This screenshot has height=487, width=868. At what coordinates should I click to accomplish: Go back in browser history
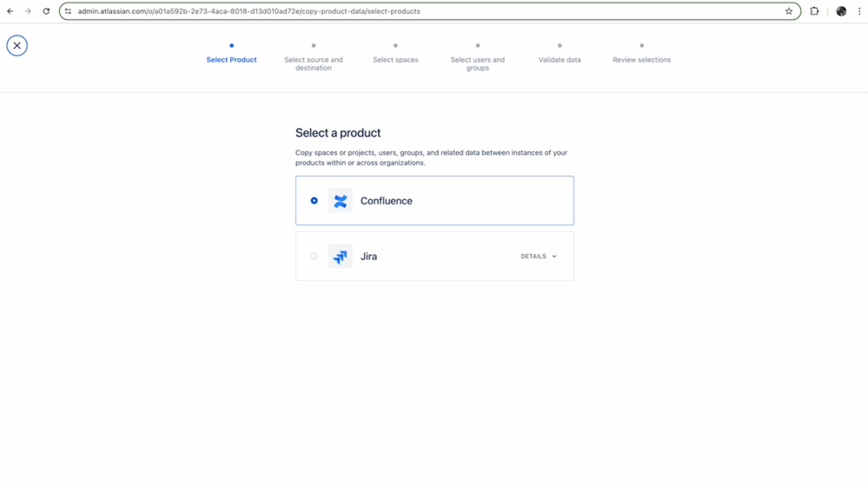point(10,11)
